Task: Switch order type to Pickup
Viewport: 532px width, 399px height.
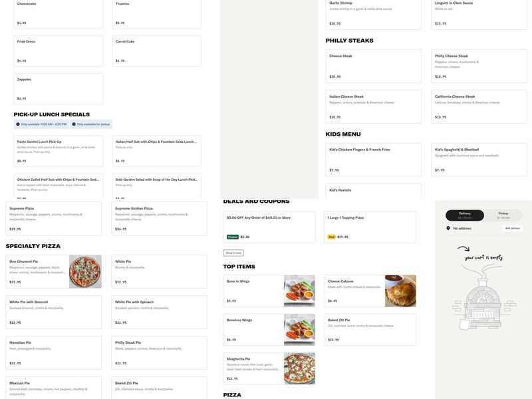Action: tap(503, 215)
